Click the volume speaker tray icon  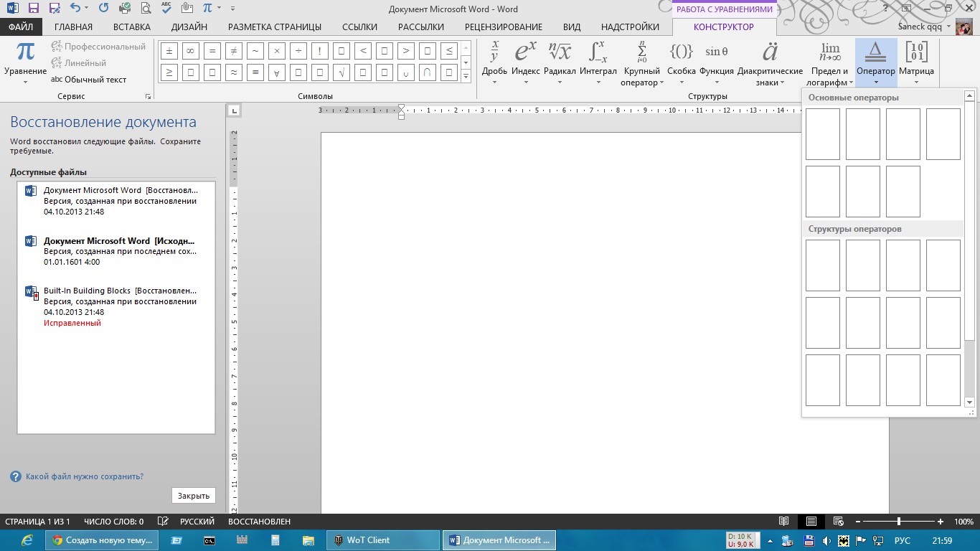(826, 541)
